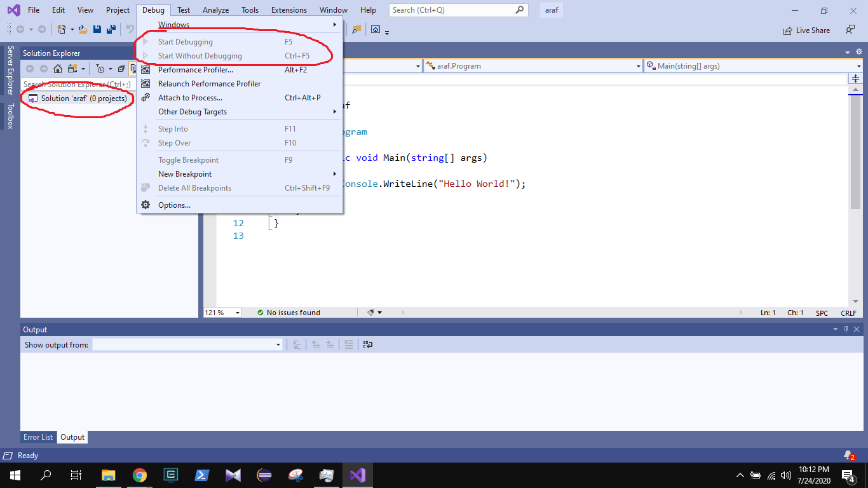This screenshot has width=868, height=488.
Task: Click the New Project toolbar icon
Action: pyautogui.click(x=62, y=29)
